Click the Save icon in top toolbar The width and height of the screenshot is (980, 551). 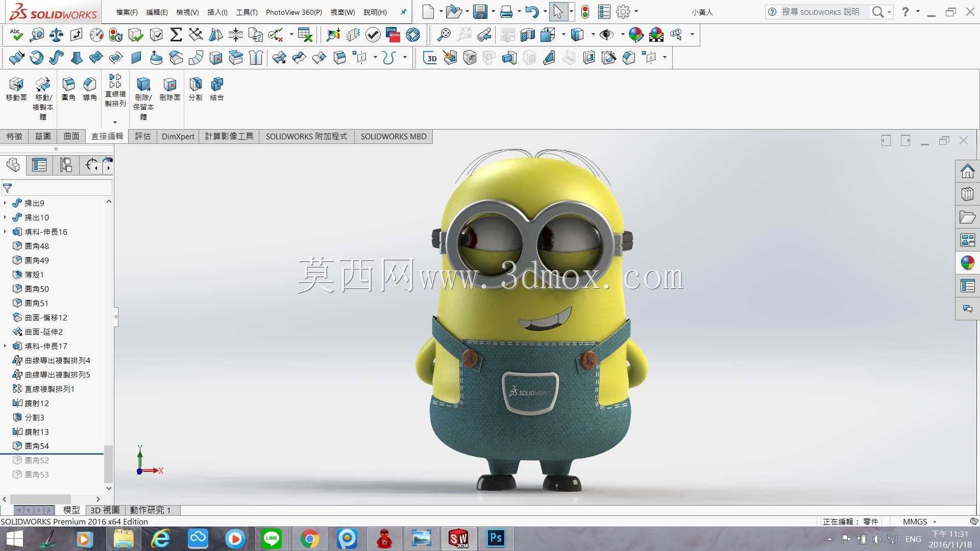click(480, 12)
